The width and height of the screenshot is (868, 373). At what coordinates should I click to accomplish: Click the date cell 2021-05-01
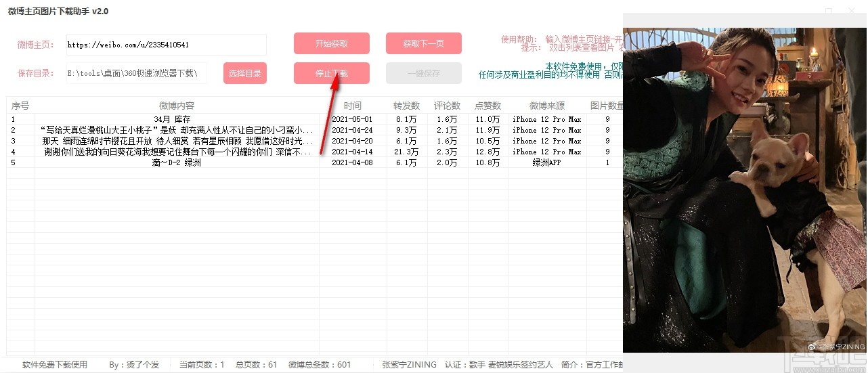353,119
